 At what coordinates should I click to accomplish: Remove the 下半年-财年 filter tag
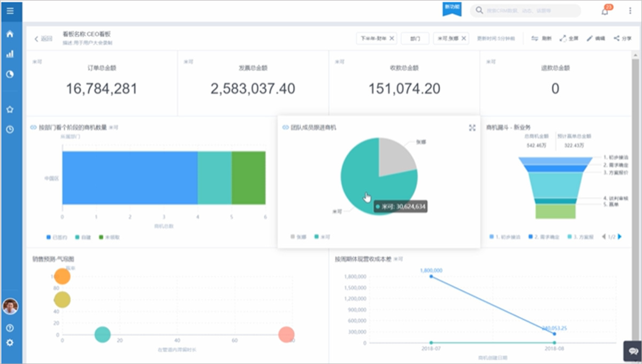(x=391, y=38)
